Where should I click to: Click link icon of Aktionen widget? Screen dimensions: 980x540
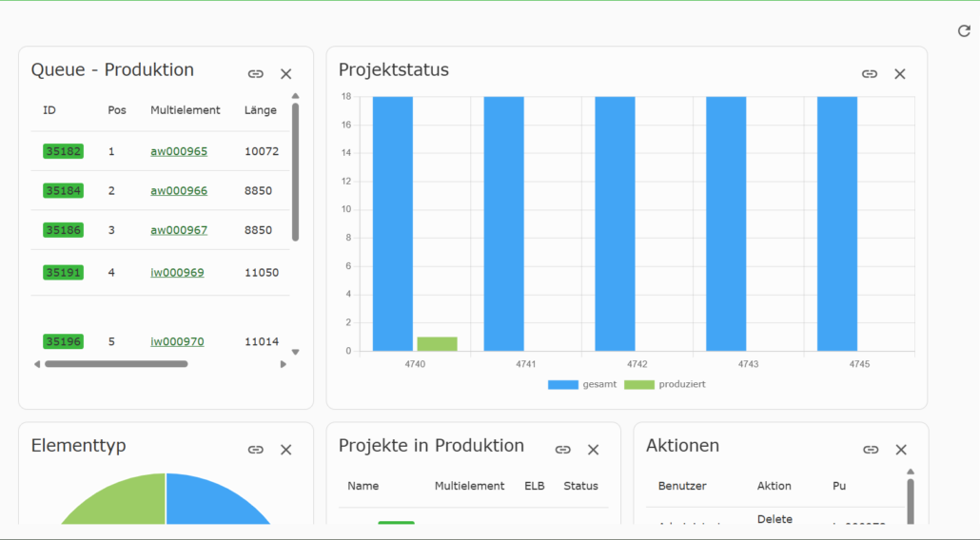(871, 450)
